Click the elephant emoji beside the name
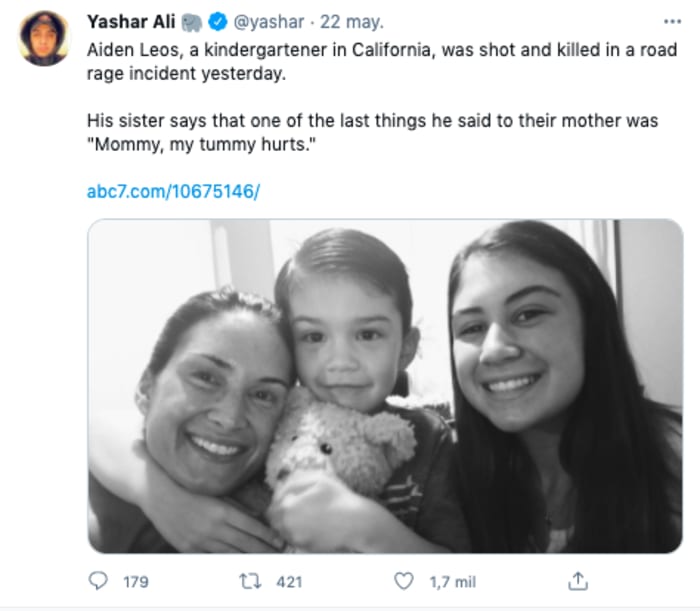700x611 pixels. point(193,21)
